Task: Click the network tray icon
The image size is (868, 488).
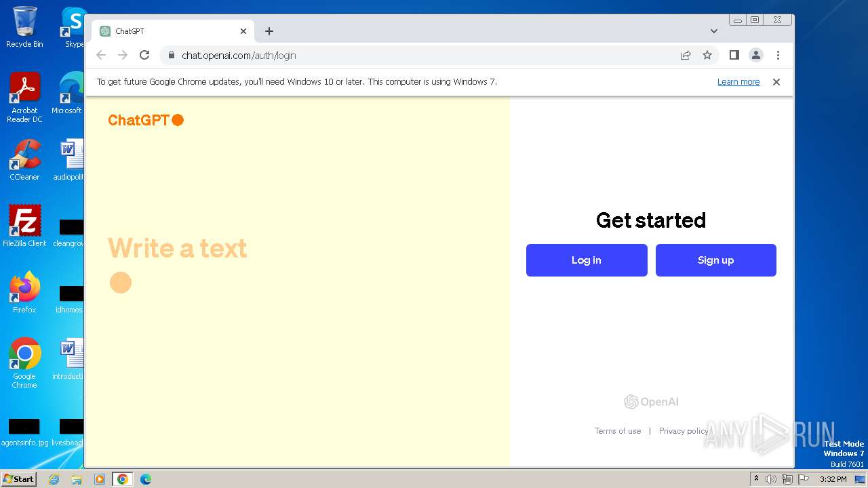Action: (787, 479)
